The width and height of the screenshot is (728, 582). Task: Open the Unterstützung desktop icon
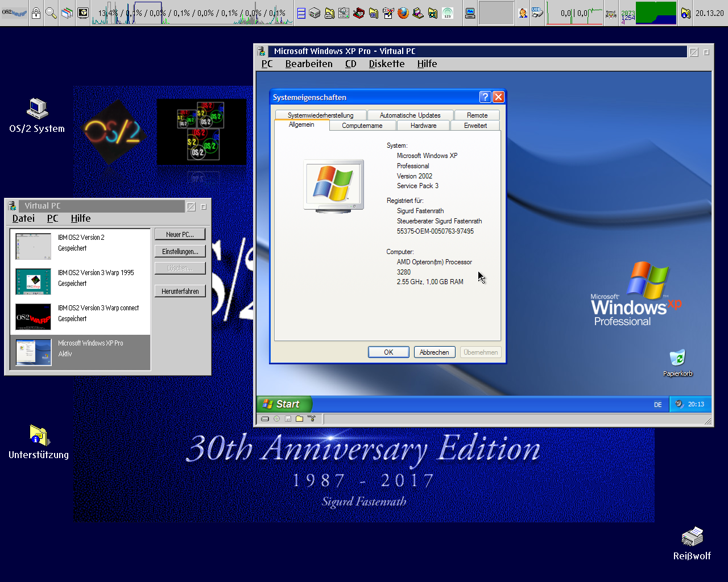[39, 442]
